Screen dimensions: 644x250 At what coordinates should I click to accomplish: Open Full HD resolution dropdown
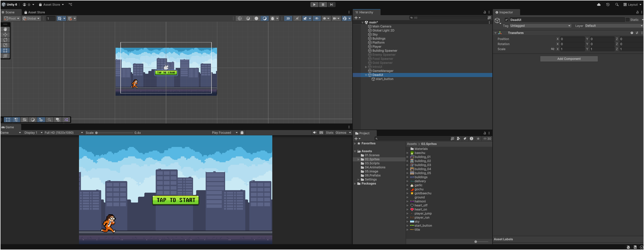click(x=63, y=133)
